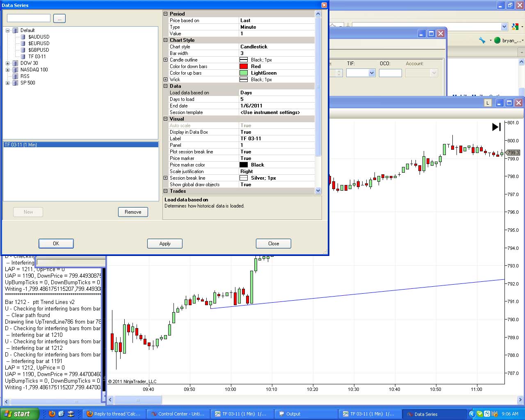Click the red Color for down bars swatch
The image size is (525, 420).
(x=244, y=66)
